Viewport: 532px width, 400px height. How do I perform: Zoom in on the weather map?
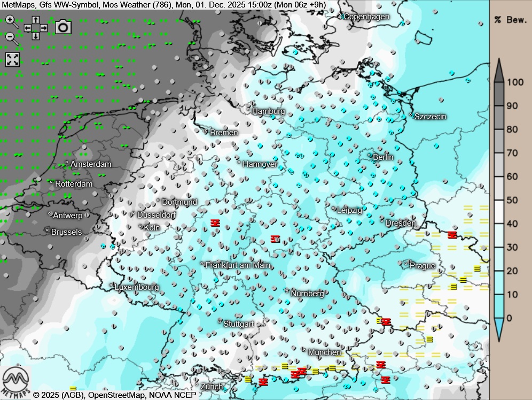[10, 21]
